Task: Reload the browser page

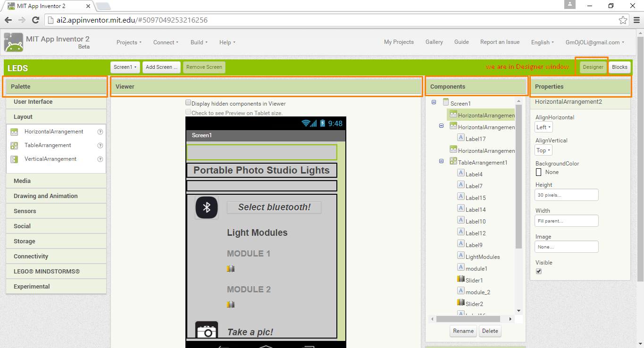Action: [35, 20]
